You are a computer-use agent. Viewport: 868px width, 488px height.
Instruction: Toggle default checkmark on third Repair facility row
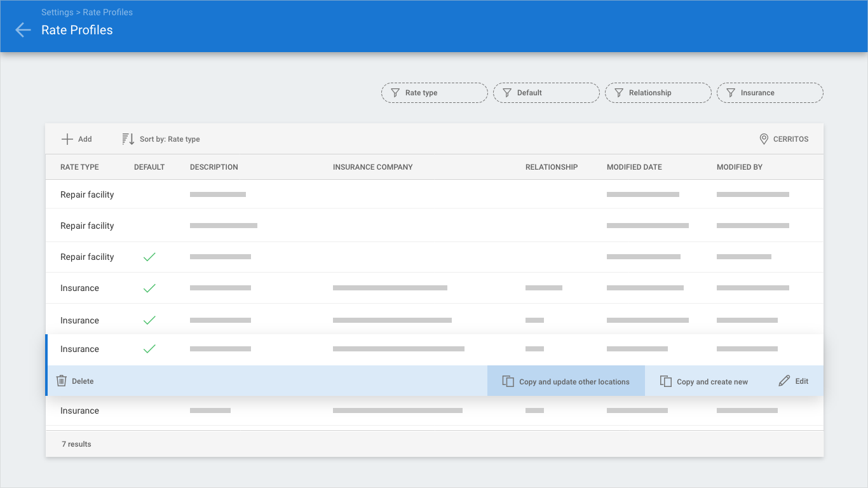pos(149,257)
